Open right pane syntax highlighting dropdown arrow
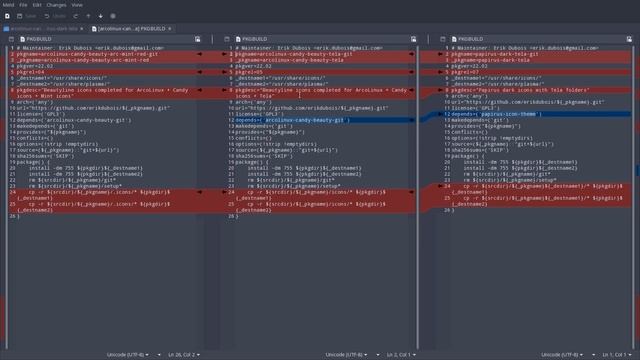640x360 pixels. 593,355
